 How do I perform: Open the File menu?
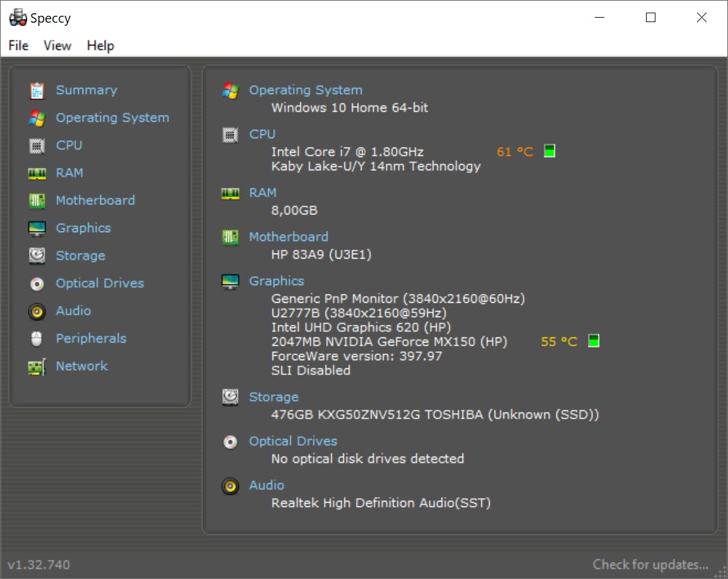(18, 45)
